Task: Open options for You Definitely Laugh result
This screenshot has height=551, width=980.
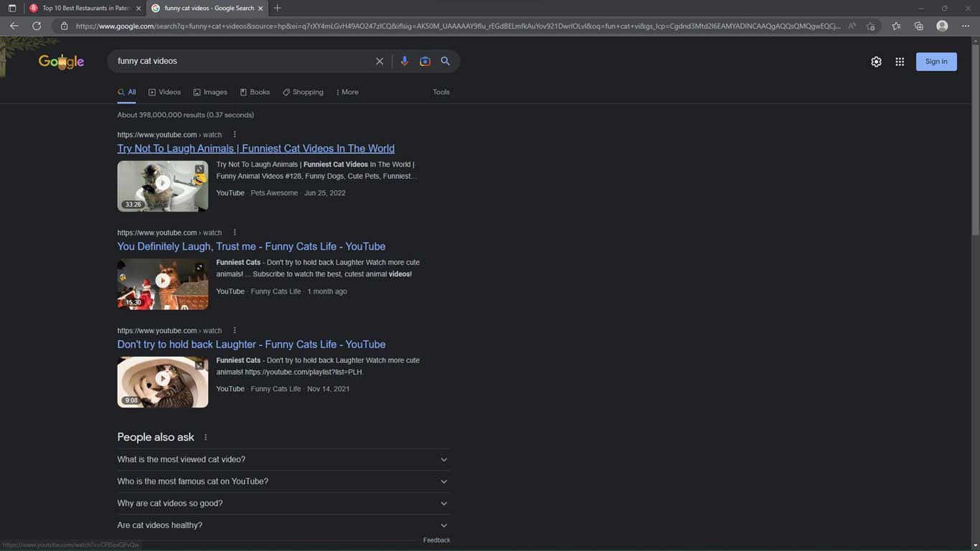Action: [235, 232]
